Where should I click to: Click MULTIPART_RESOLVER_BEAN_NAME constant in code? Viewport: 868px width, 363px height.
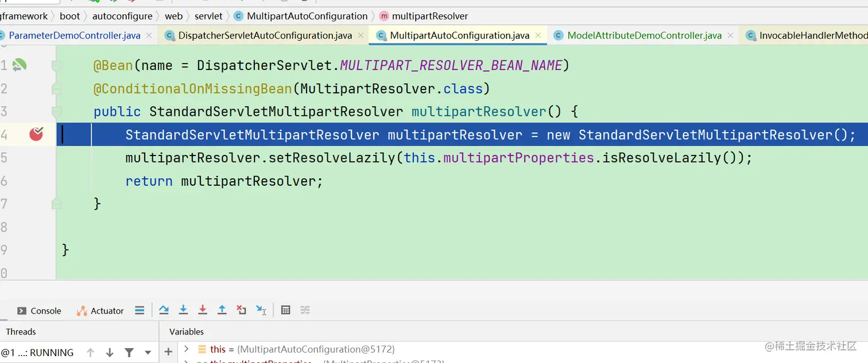451,65
